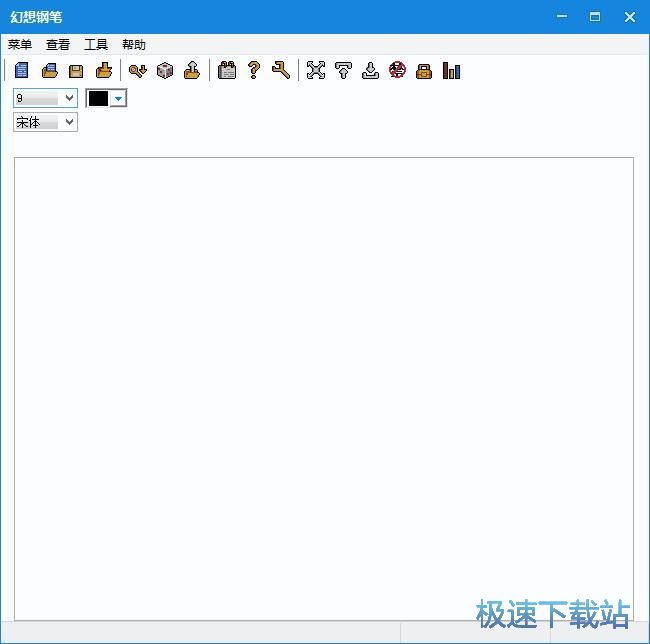
Task: Open the 菜单 menu
Action: (x=19, y=45)
